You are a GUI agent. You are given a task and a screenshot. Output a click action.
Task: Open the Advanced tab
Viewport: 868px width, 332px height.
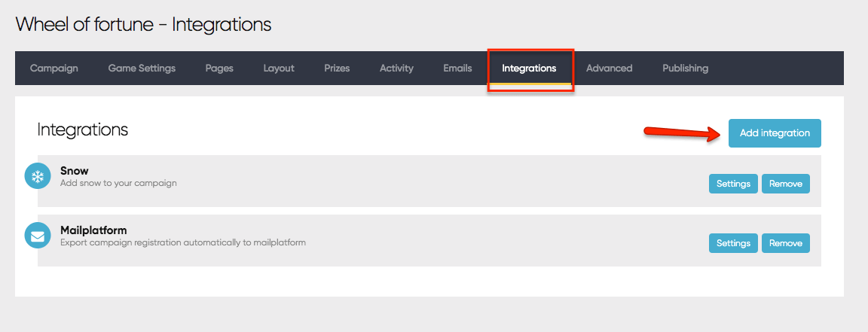(609, 69)
